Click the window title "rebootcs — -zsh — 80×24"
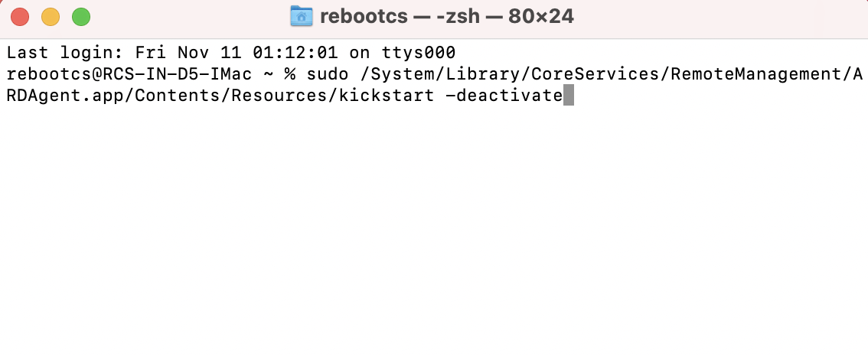This screenshot has width=868, height=355. [446, 16]
